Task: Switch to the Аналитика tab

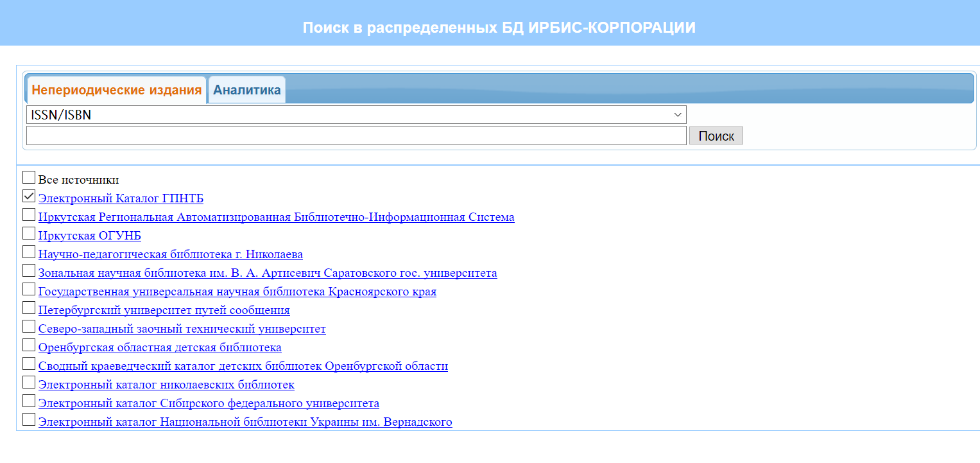Action: [247, 90]
